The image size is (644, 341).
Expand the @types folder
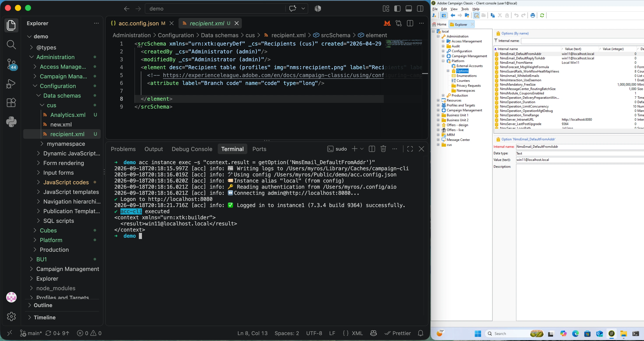point(32,47)
